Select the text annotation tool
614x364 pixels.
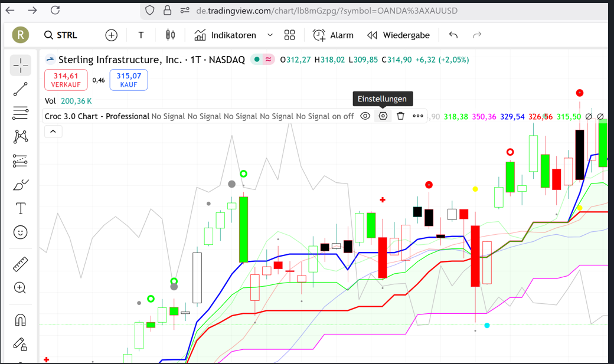pos(21,208)
